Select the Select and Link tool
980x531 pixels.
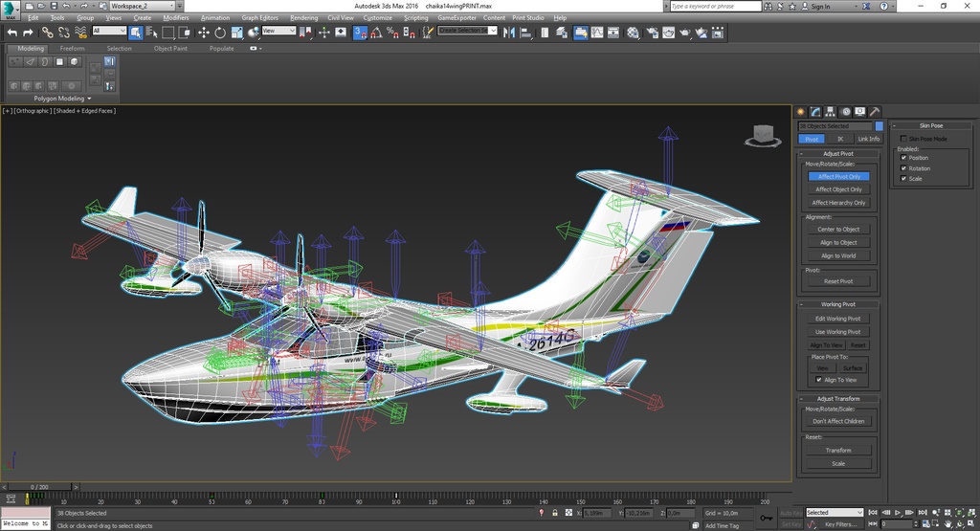tap(48, 33)
